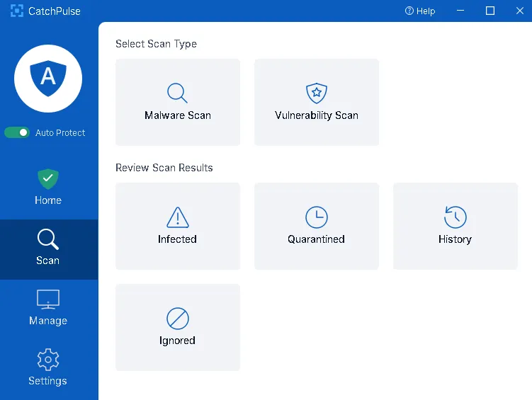This screenshot has width=532, height=400.
Task: Toggle the Auto Protect switch
Action: pyautogui.click(x=17, y=132)
